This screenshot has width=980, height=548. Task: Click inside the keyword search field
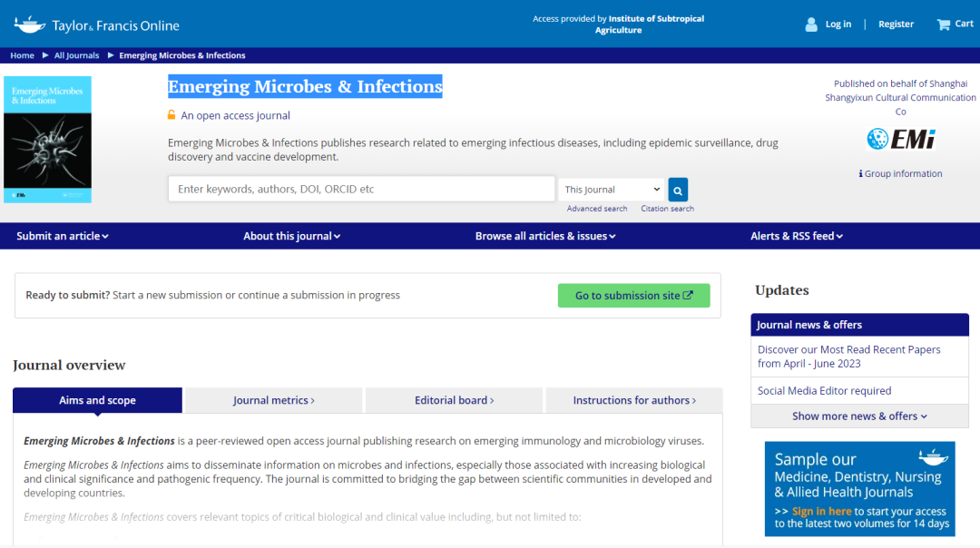pos(361,189)
